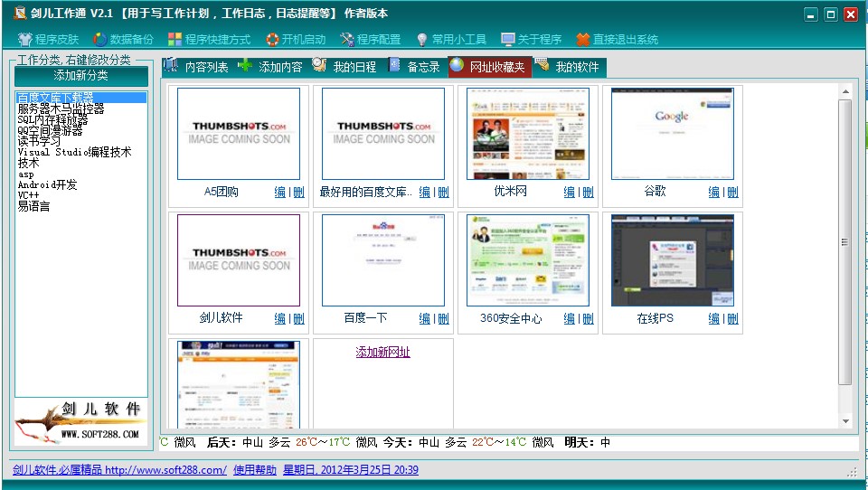Image resolution: width=868 pixels, height=490 pixels.
Task: Click the globe icon on 网址收藏夹
Action: coord(457,65)
